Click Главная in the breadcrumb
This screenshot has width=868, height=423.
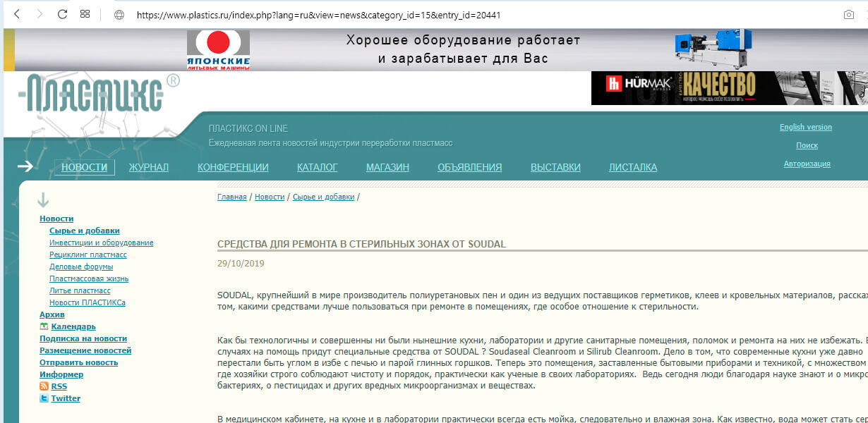232,197
